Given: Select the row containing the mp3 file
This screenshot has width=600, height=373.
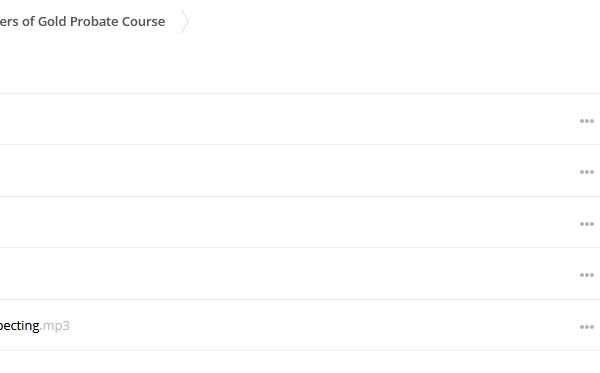Looking at the screenshot, I should click(x=300, y=325).
